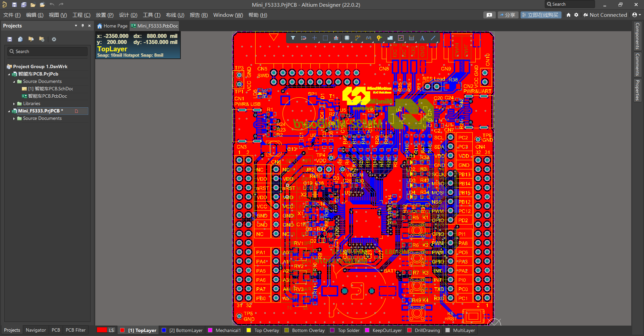Collapse the 智能车PCB.PrjPcb project node
This screenshot has width=644, height=336.
point(9,74)
